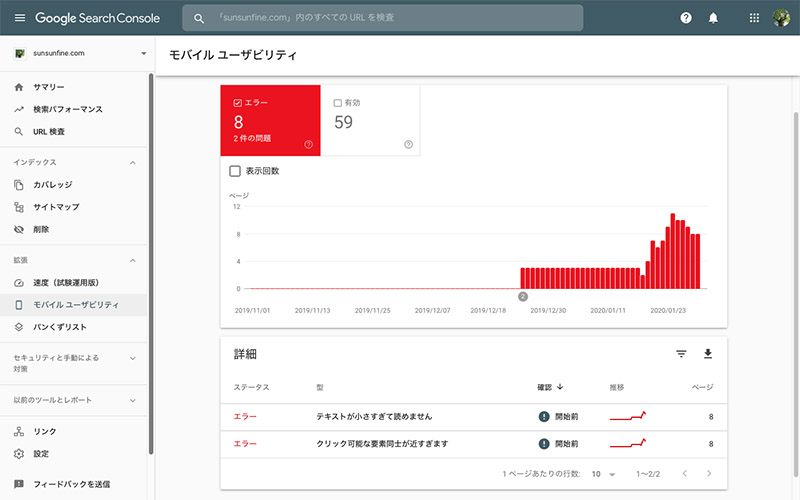Go to previous page of results
This screenshot has width=800, height=500.
point(685,473)
